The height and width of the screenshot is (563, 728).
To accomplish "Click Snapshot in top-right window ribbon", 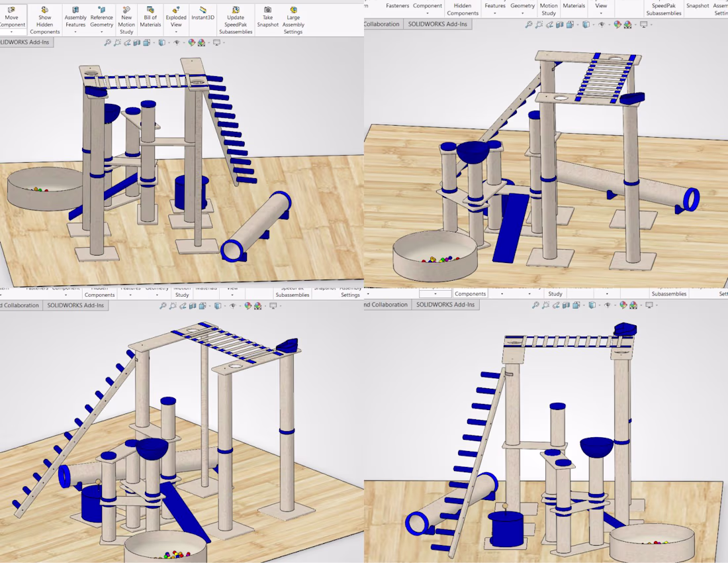I will tap(698, 5).
